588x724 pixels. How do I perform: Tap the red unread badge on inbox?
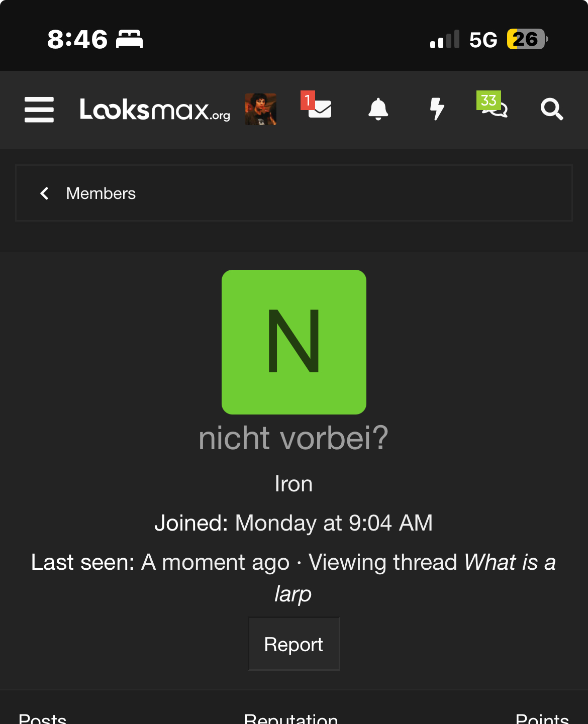click(308, 100)
